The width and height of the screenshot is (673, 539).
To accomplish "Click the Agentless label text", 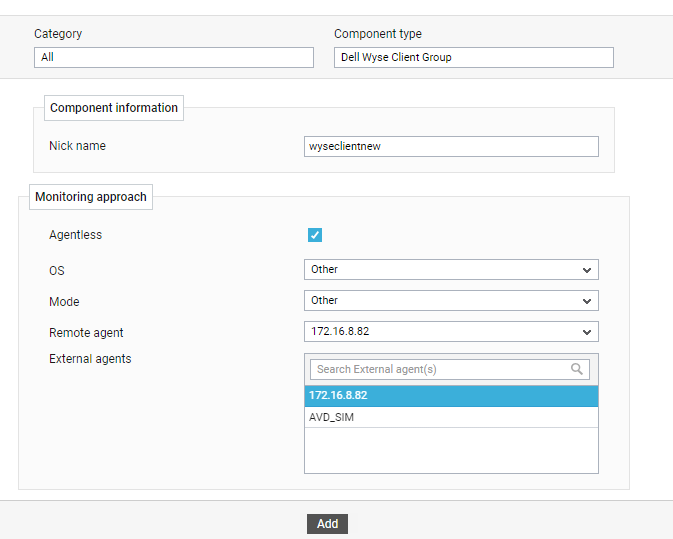I will [76, 235].
